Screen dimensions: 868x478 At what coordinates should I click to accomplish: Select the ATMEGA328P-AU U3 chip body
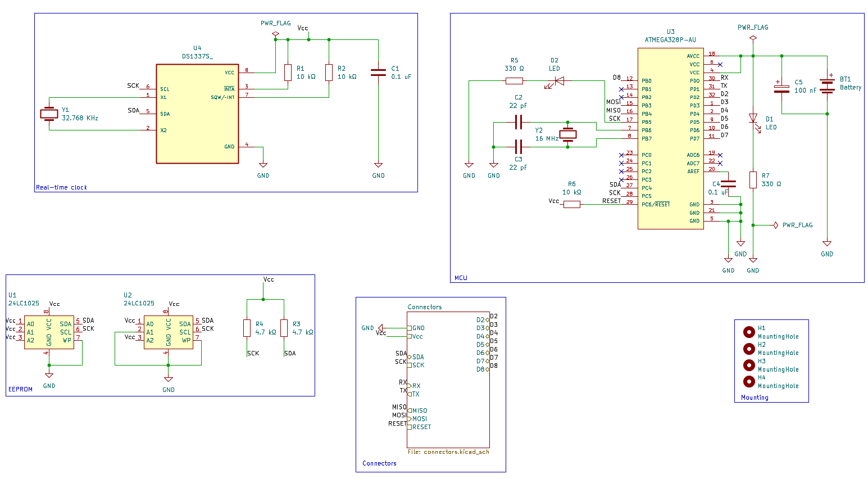coord(671,138)
